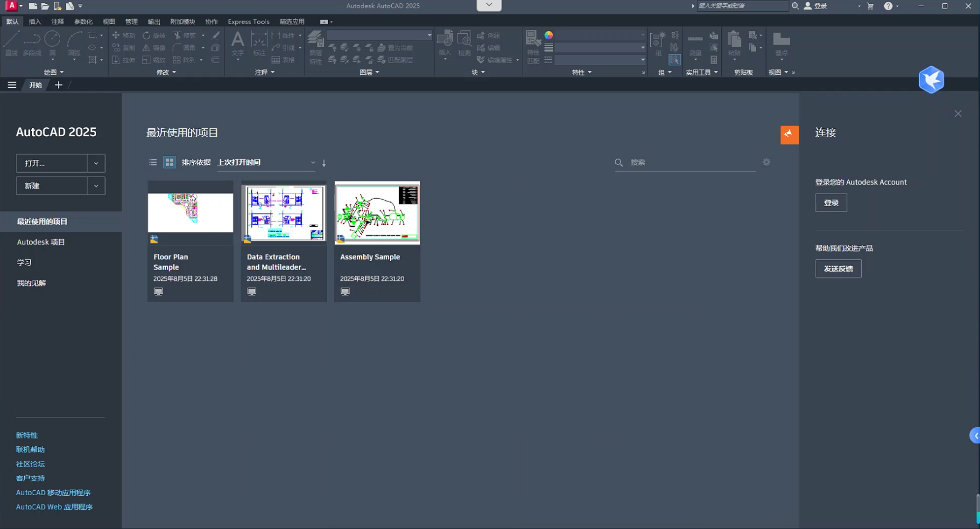Open the 参数化 ribbon tab
The width and height of the screenshot is (980, 529).
pyautogui.click(x=83, y=21)
